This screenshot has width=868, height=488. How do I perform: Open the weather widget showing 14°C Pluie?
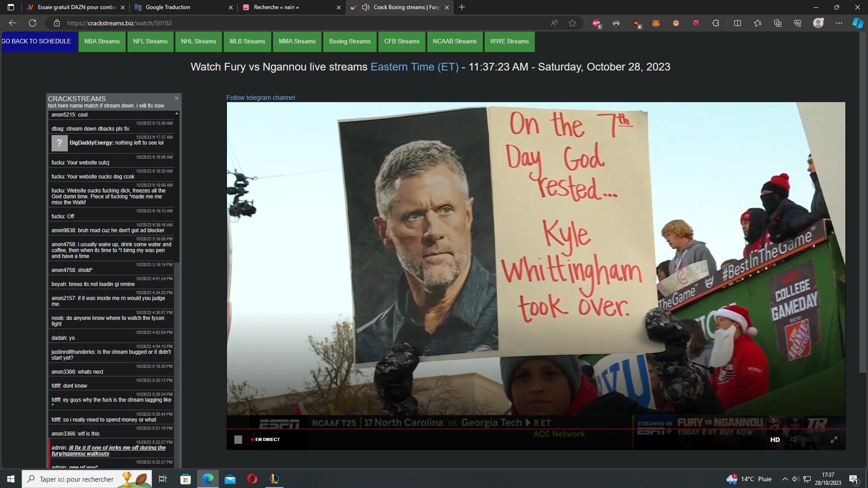(749, 479)
